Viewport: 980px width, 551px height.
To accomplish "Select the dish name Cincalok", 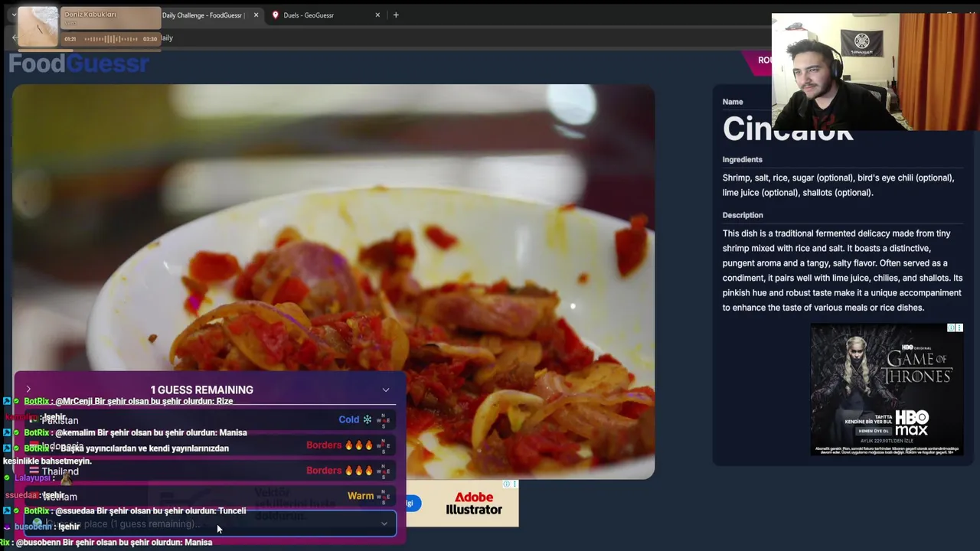I will [x=788, y=129].
